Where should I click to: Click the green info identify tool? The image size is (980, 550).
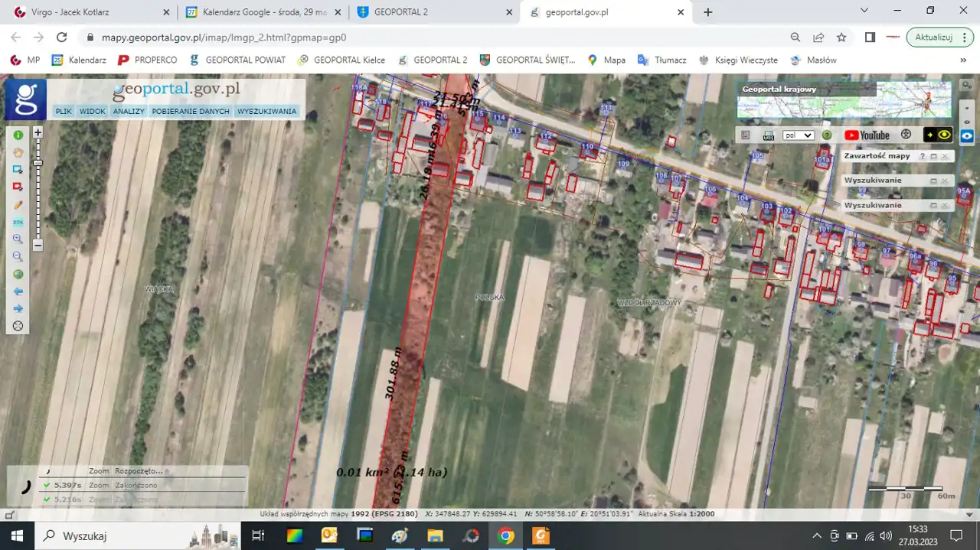pos(18,135)
